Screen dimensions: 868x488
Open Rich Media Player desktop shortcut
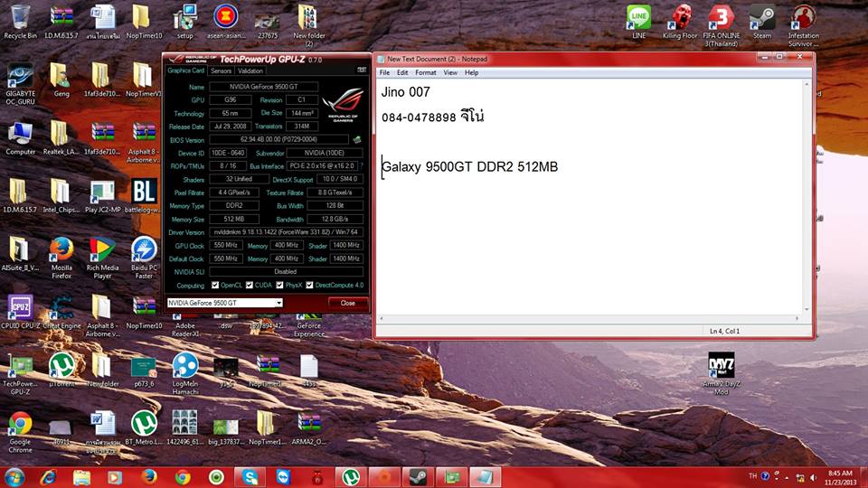102,258
